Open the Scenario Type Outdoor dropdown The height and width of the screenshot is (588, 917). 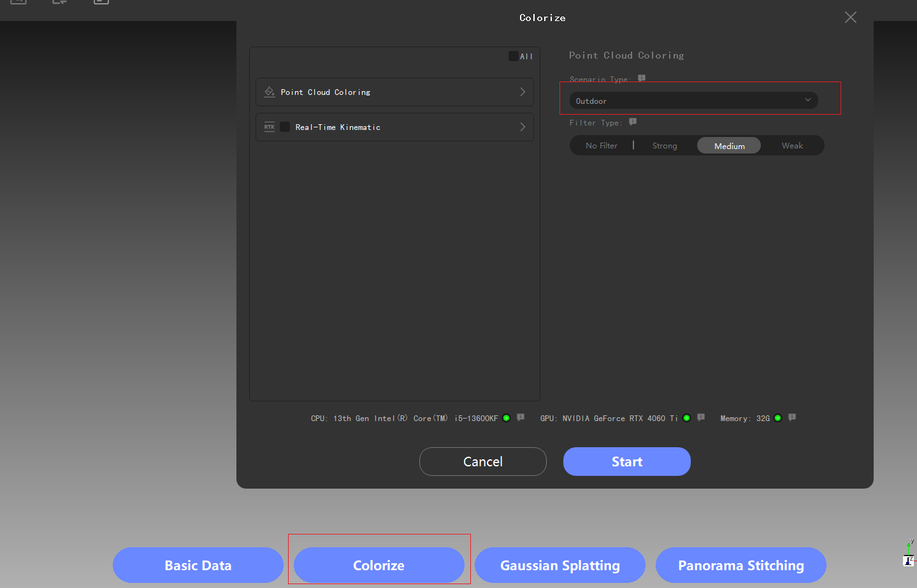[693, 101]
